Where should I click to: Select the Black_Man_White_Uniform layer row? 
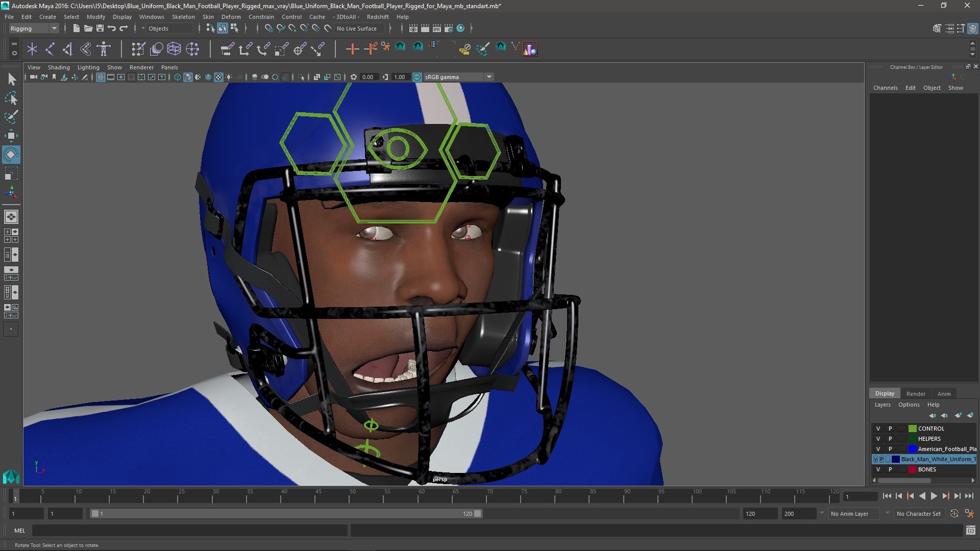(x=924, y=459)
